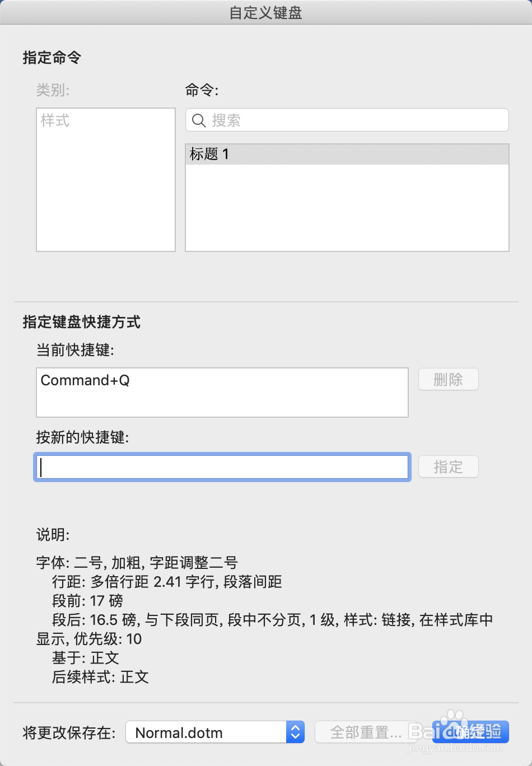Click the 自定义键盘 title bar text

point(266,13)
